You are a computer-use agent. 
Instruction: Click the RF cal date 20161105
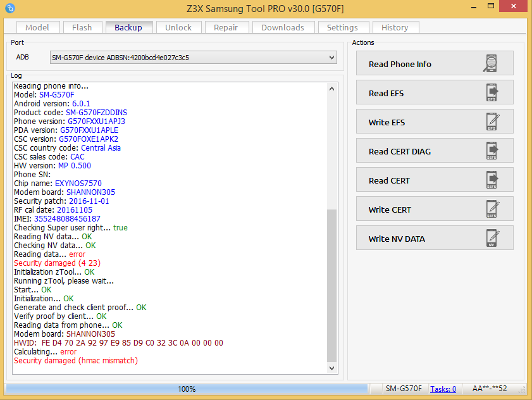pyautogui.click(x=75, y=210)
